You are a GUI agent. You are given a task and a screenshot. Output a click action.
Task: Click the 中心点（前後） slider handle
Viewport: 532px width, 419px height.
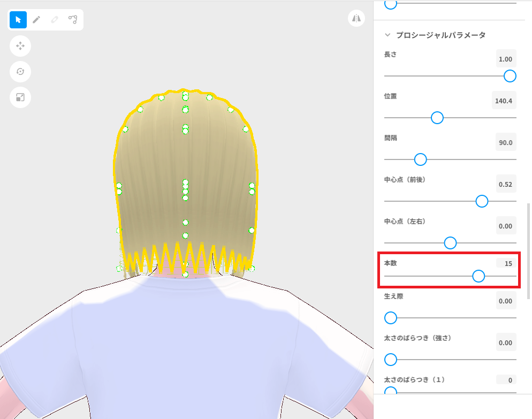(482, 201)
